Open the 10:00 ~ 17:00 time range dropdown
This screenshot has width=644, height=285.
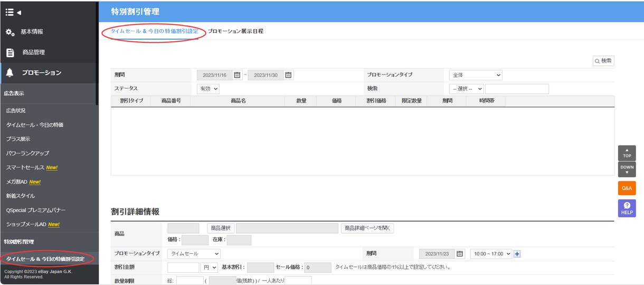tap(491, 254)
